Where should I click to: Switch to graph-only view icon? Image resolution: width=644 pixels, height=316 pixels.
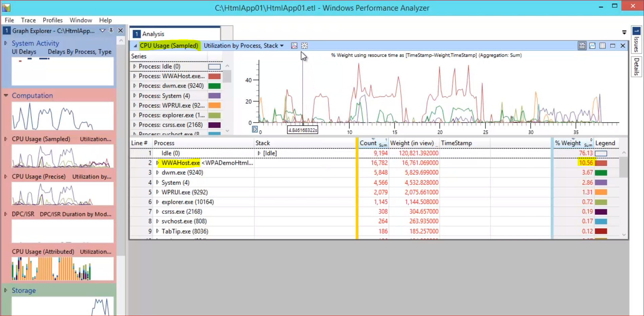coord(592,46)
